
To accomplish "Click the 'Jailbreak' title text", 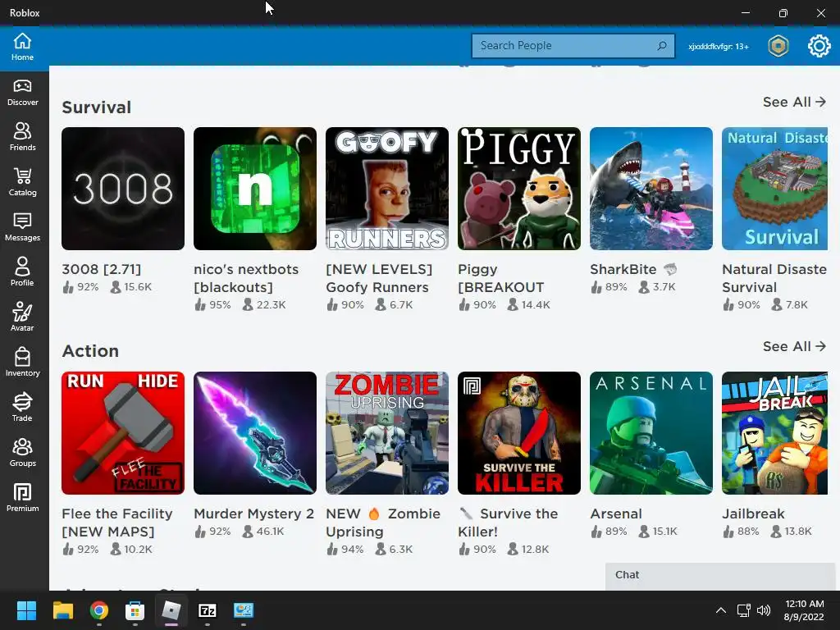I will pyautogui.click(x=753, y=514).
